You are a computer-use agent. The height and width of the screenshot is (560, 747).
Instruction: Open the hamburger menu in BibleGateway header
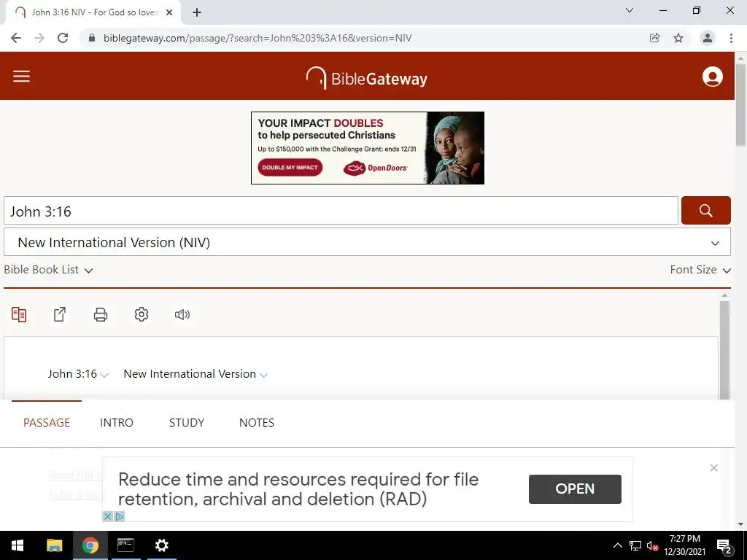click(x=21, y=76)
